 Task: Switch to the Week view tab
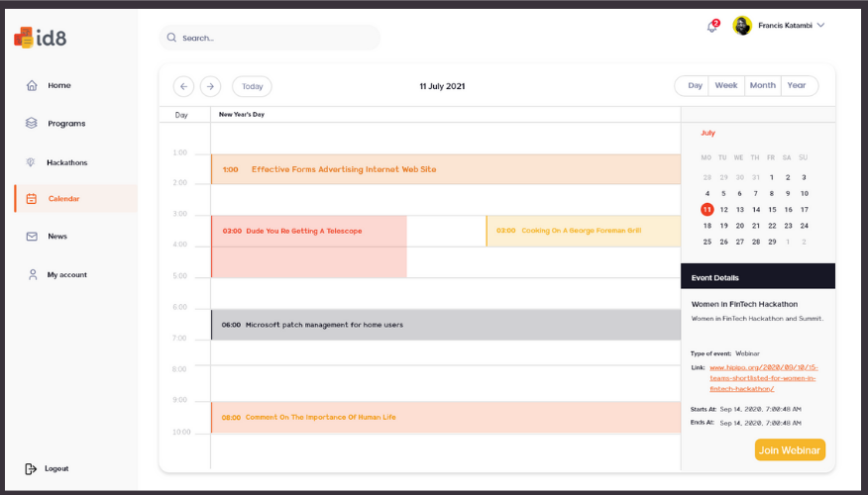pyautogui.click(x=725, y=86)
